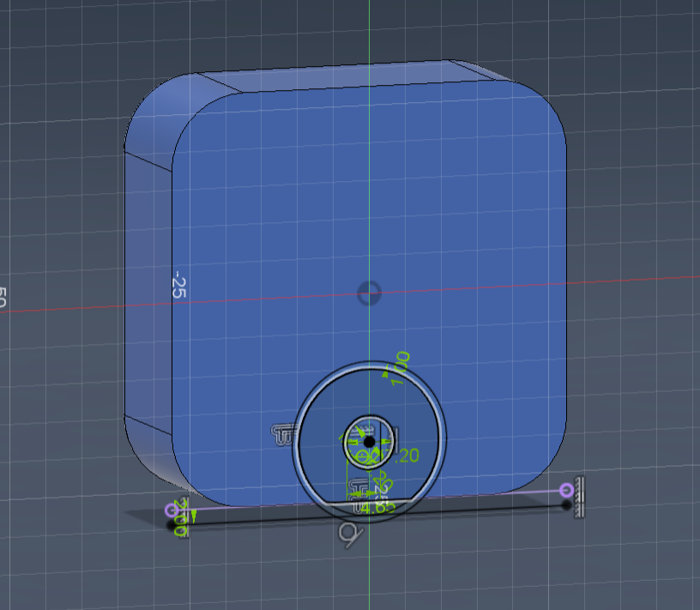The width and height of the screenshot is (700, 610).
Task: Select the 2.00 dimension at left endpoint
Action: coord(180,517)
